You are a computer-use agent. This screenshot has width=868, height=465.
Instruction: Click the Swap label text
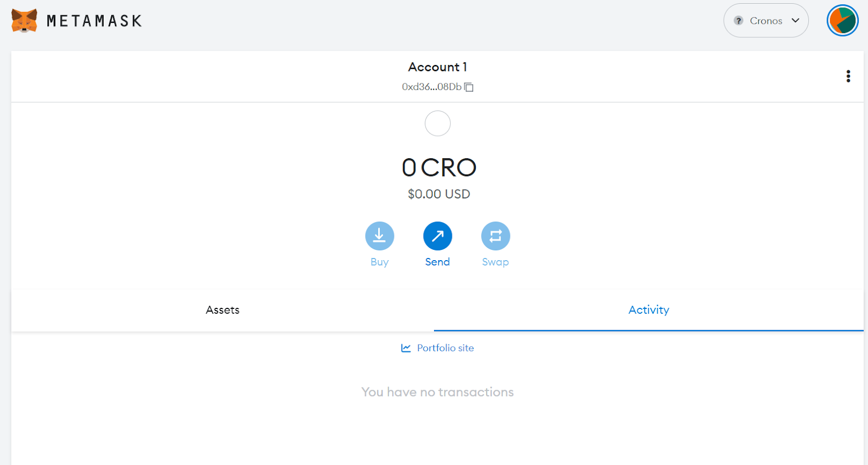[x=496, y=262]
